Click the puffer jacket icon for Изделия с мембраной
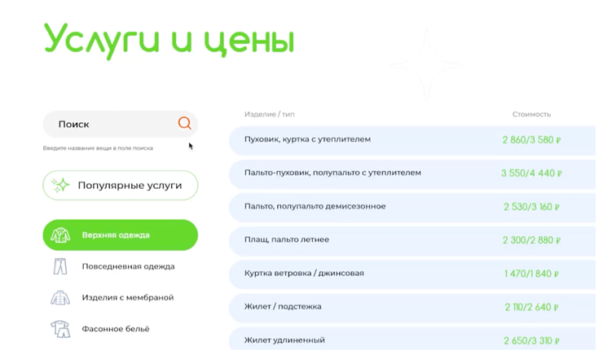The width and height of the screenshot is (612, 364). tap(60, 298)
